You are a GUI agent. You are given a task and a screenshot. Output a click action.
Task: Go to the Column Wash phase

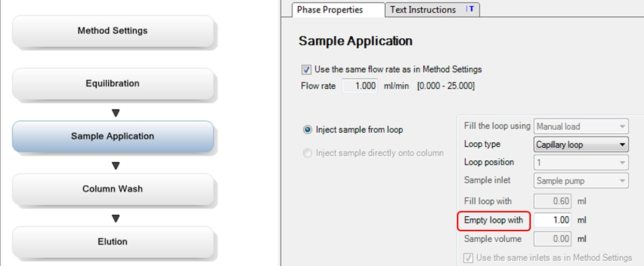(113, 189)
